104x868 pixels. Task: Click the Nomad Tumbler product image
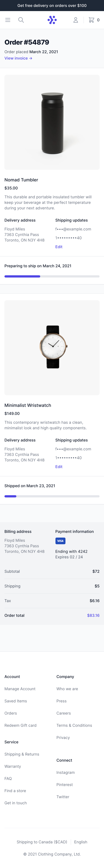point(52,122)
